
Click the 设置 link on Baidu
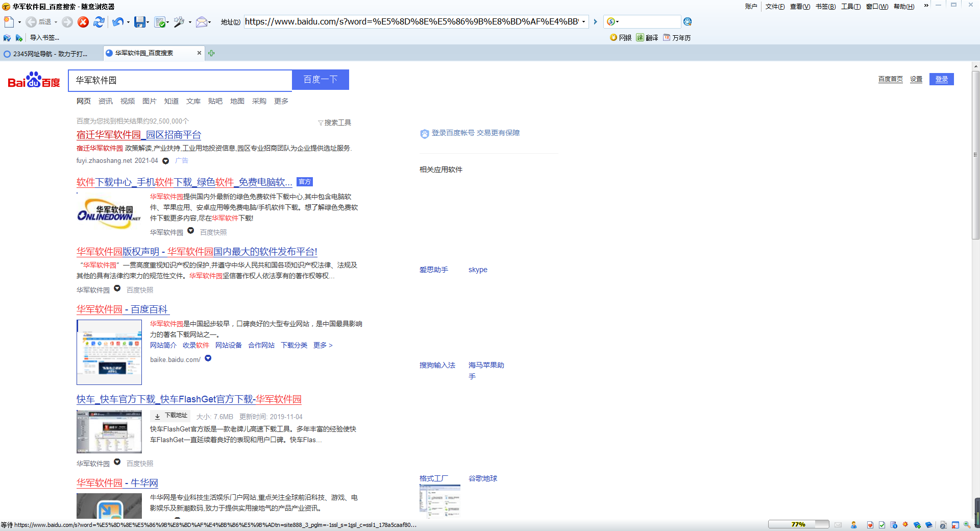point(916,79)
